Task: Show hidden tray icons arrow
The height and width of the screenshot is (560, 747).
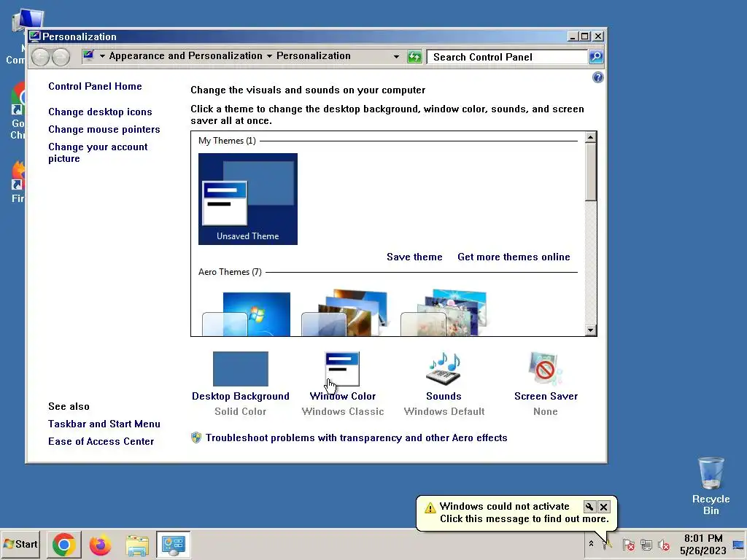Action: [x=591, y=544]
